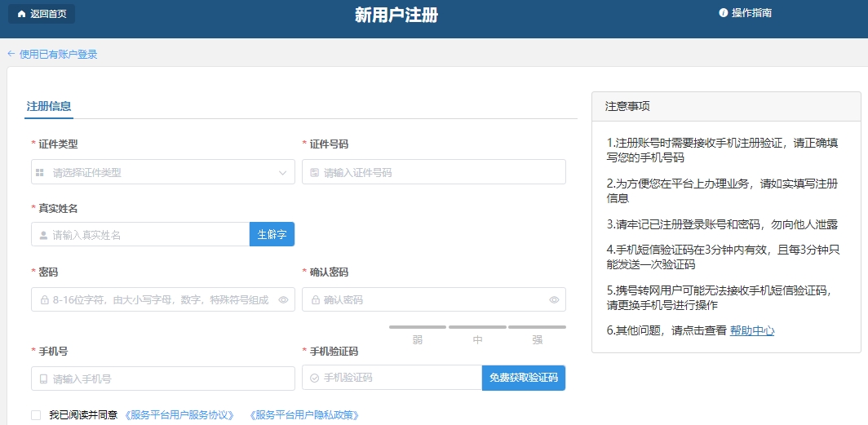Click the lock icon in 密码 field

tap(44, 300)
